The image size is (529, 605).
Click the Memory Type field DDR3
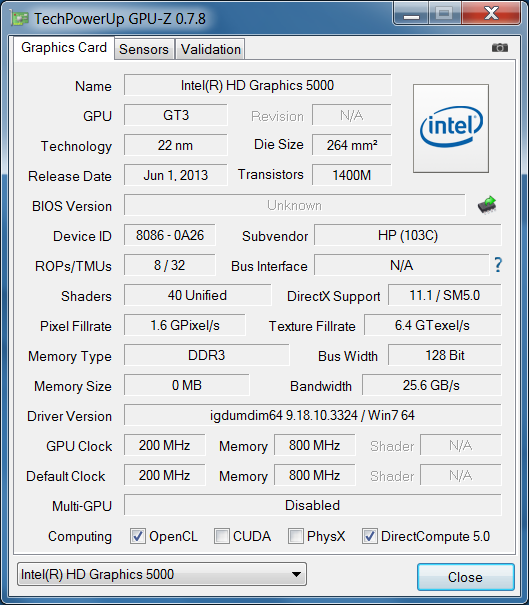point(206,355)
